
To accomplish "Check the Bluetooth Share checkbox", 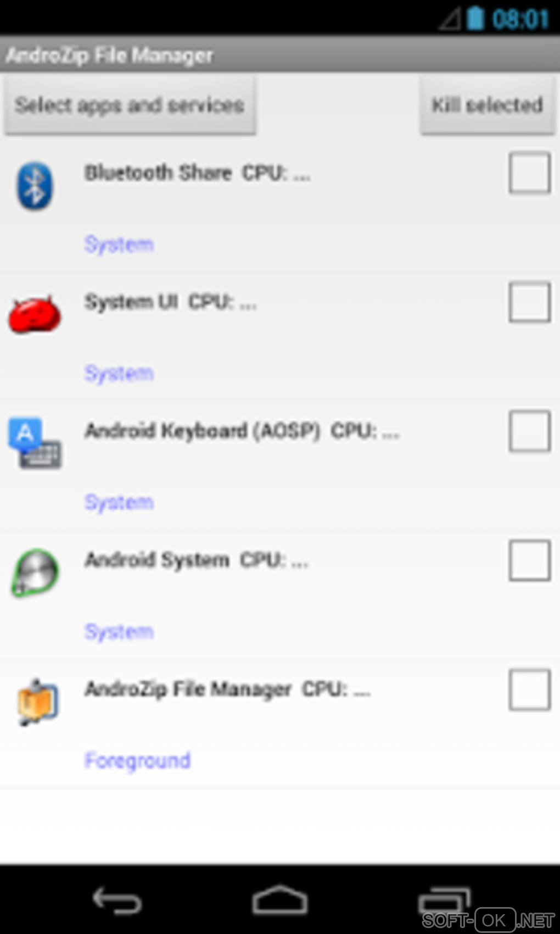I will [x=529, y=173].
